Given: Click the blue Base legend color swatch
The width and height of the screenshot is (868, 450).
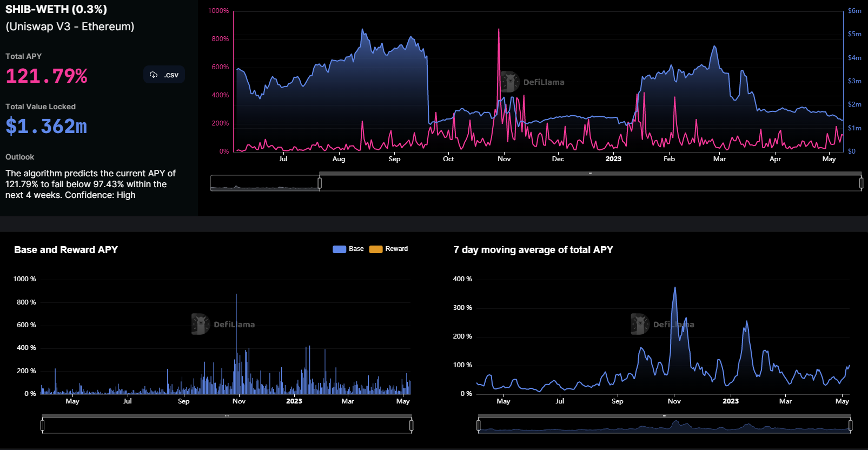Looking at the screenshot, I should [339, 249].
